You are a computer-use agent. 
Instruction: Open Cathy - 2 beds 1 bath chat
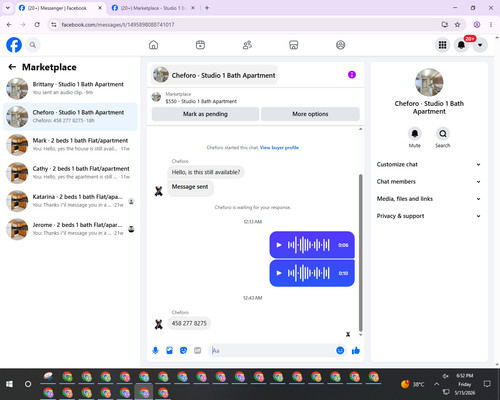pos(70,173)
